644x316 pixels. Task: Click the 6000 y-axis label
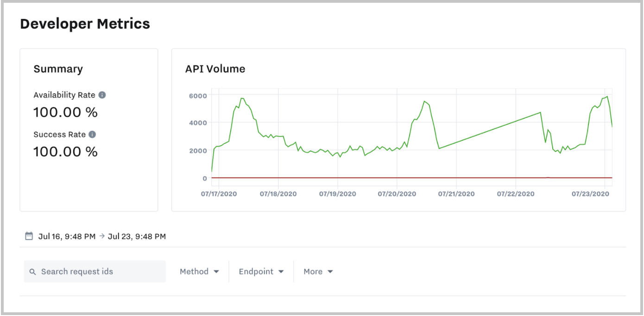197,95
